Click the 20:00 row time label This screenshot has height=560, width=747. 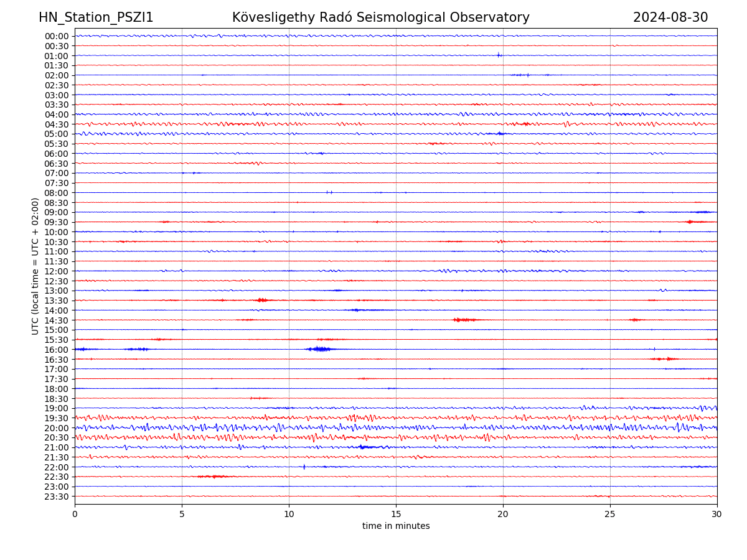tap(57, 428)
